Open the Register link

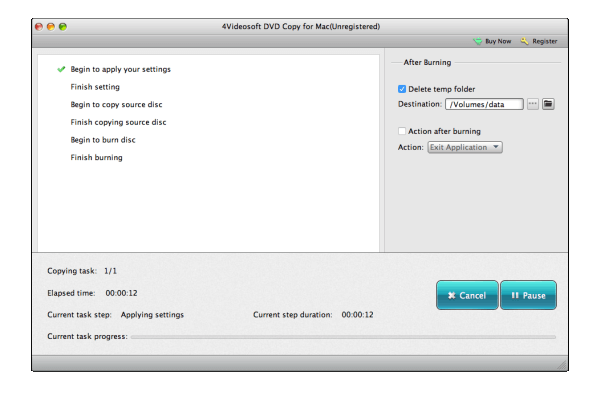tap(545, 41)
